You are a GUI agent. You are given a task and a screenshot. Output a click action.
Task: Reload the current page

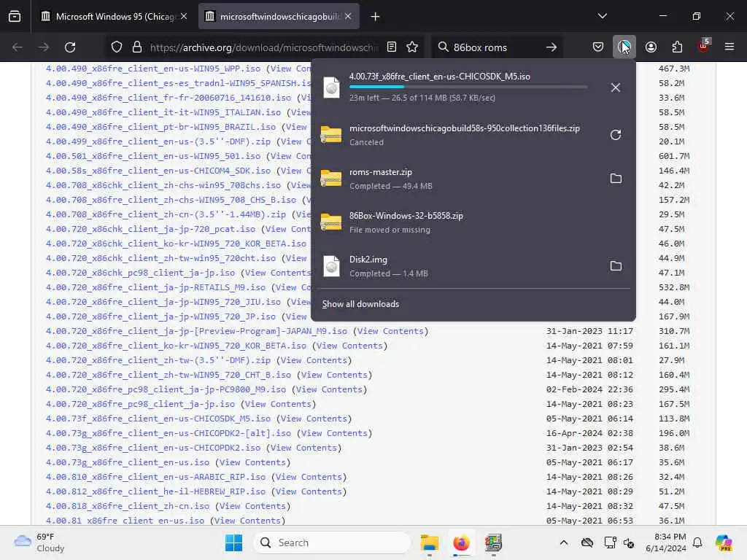(x=70, y=47)
